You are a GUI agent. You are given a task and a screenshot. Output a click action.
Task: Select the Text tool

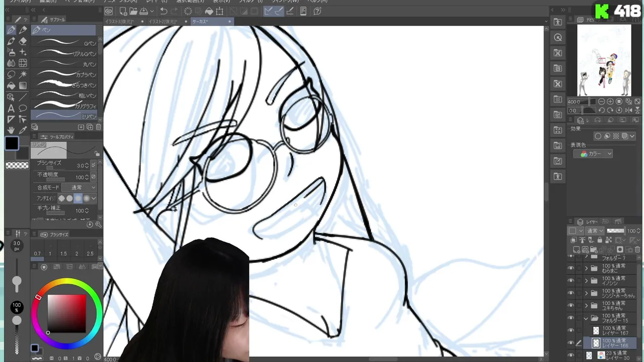[11, 108]
